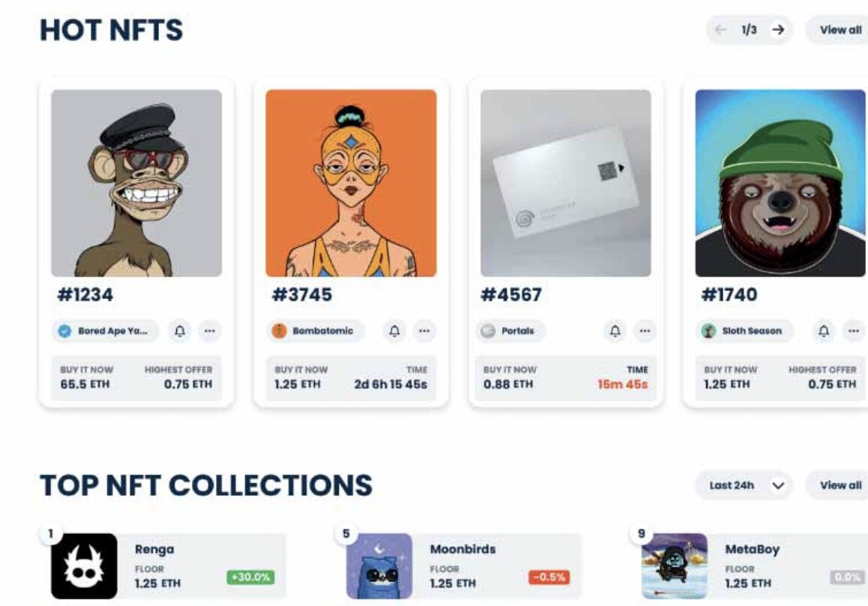Open more options on Bombatomic #3745 card
The width and height of the screenshot is (868, 606).
tap(424, 331)
